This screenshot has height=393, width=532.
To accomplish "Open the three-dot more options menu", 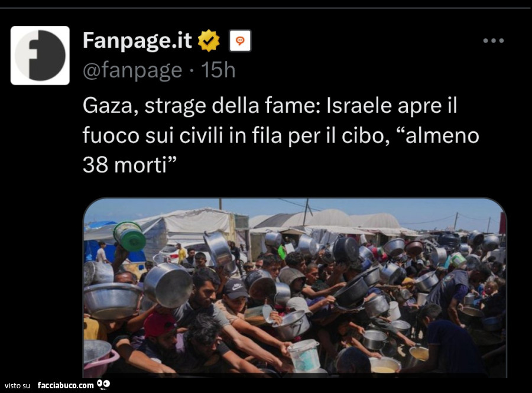I will coord(494,41).
